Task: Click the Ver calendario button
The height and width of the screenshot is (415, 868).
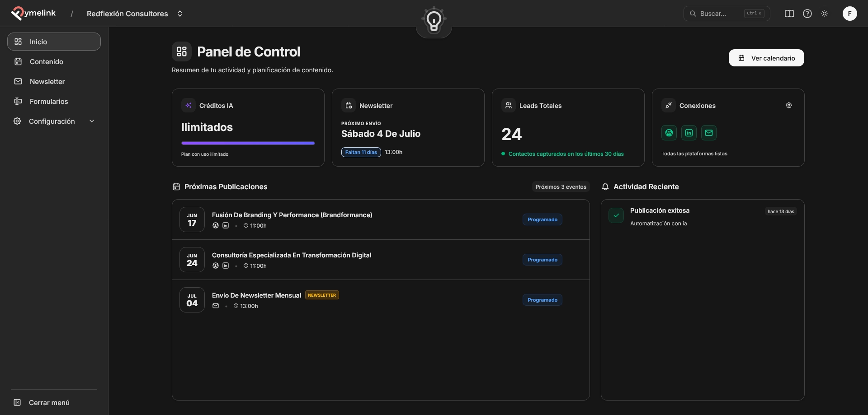Action: pyautogui.click(x=766, y=58)
